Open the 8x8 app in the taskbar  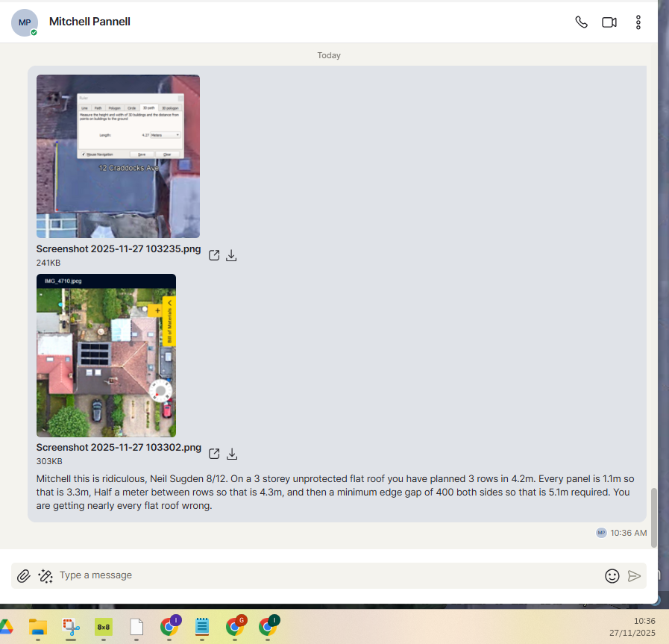tap(104, 627)
